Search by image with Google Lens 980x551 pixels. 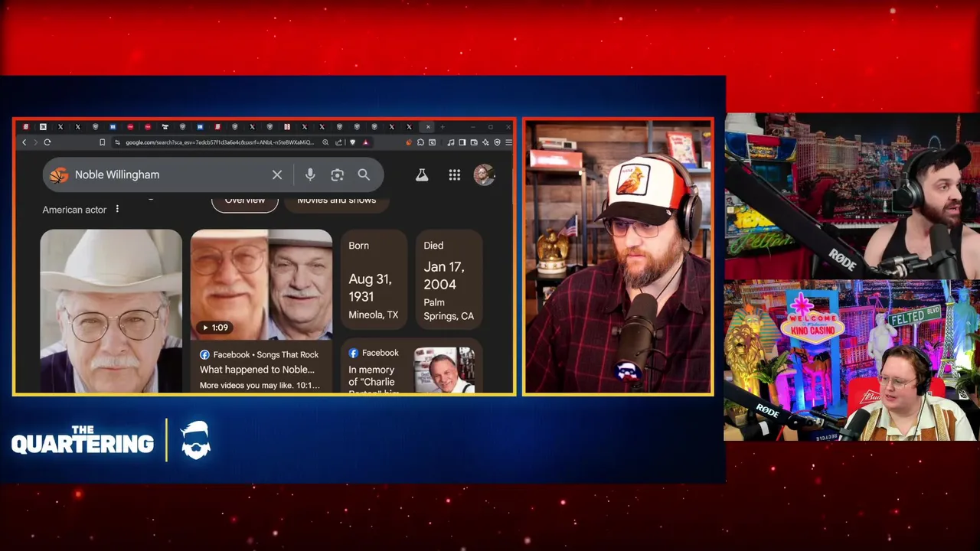337,174
